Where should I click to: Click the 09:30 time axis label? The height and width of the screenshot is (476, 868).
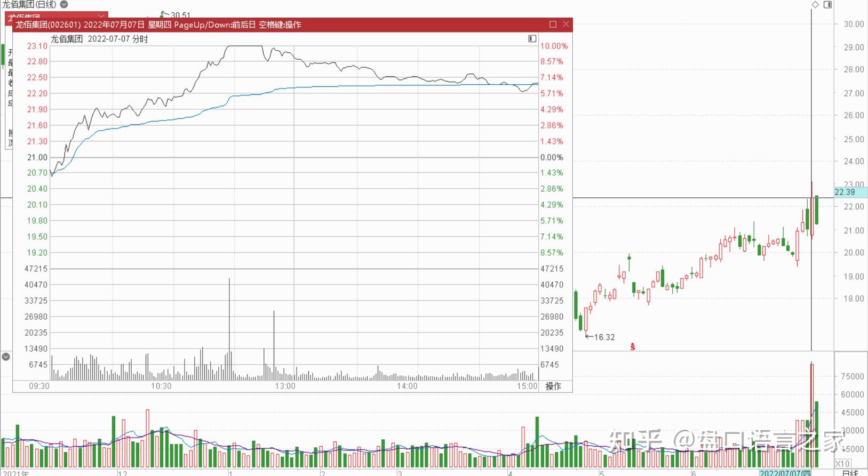(x=39, y=386)
